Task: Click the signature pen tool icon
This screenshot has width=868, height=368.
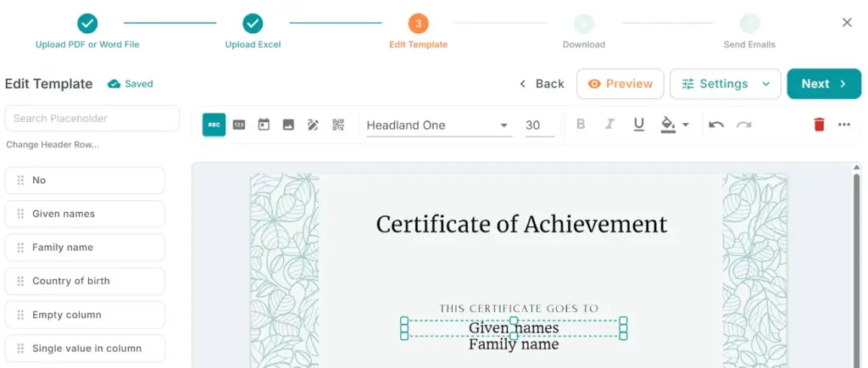Action: coord(313,125)
